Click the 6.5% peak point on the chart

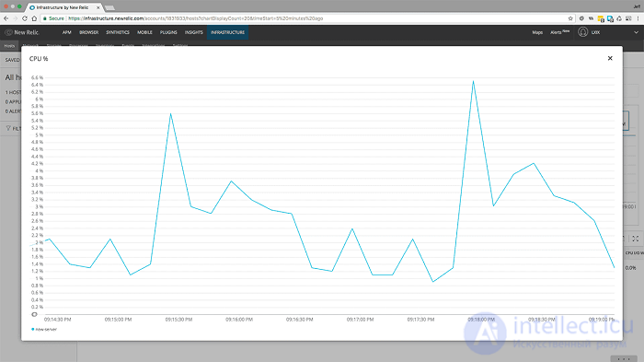click(473, 81)
